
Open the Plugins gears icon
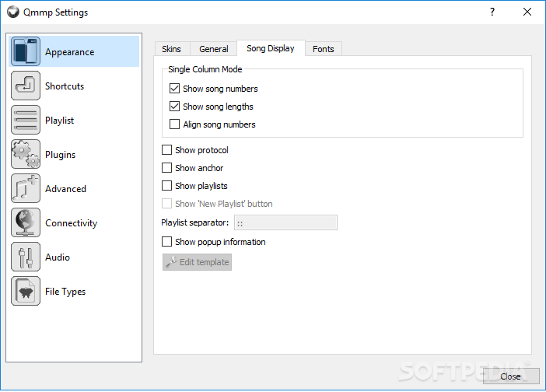(x=26, y=154)
